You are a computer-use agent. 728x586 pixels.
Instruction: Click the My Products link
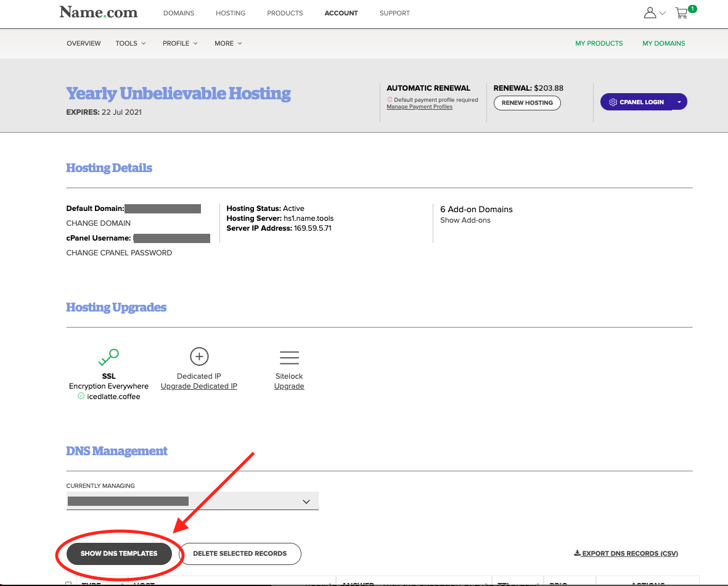pyautogui.click(x=599, y=43)
